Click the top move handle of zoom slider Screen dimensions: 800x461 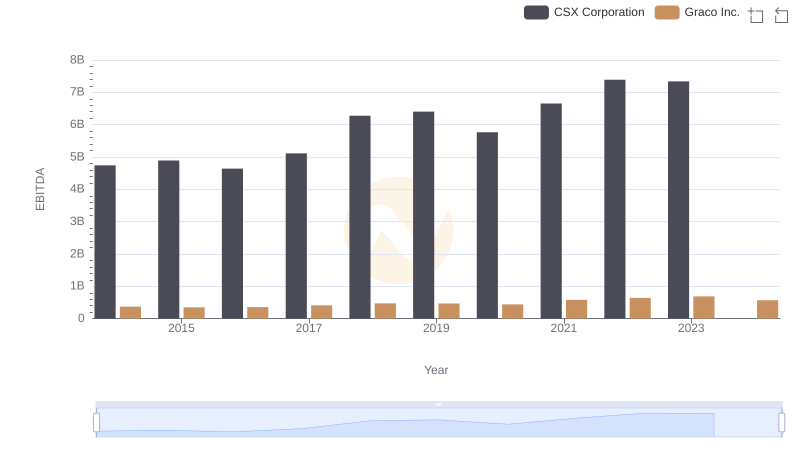click(x=439, y=404)
